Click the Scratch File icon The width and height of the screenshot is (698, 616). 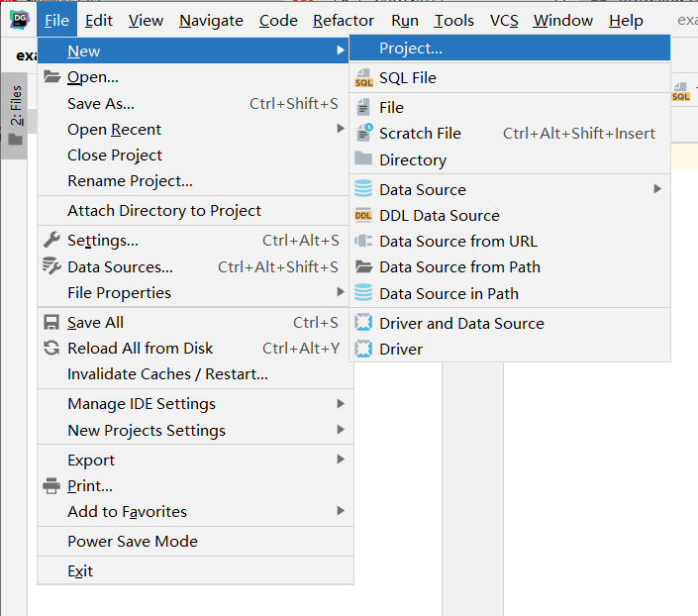click(363, 133)
